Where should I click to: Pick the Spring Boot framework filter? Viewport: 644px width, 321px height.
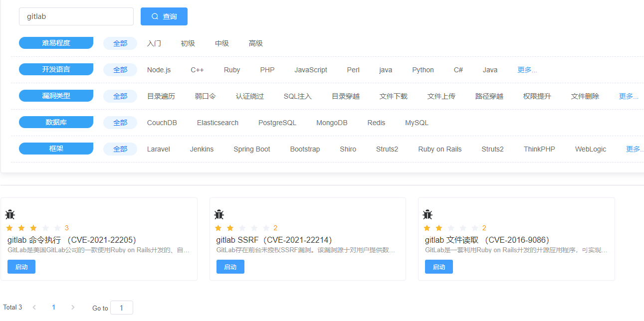(252, 149)
